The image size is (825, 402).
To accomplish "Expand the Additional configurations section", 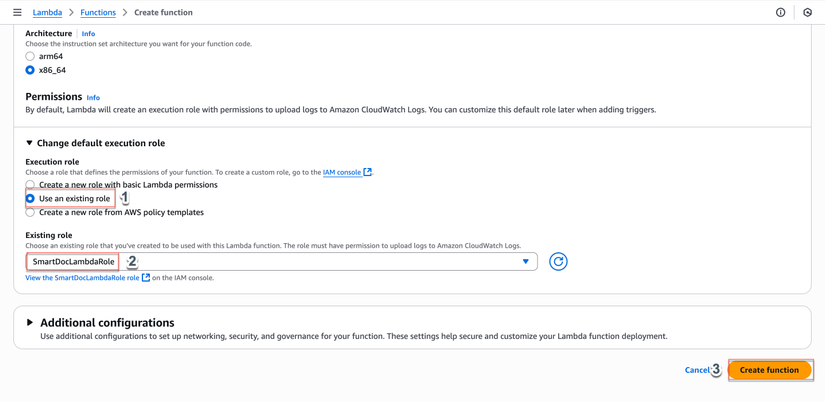I will click(x=30, y=323).
